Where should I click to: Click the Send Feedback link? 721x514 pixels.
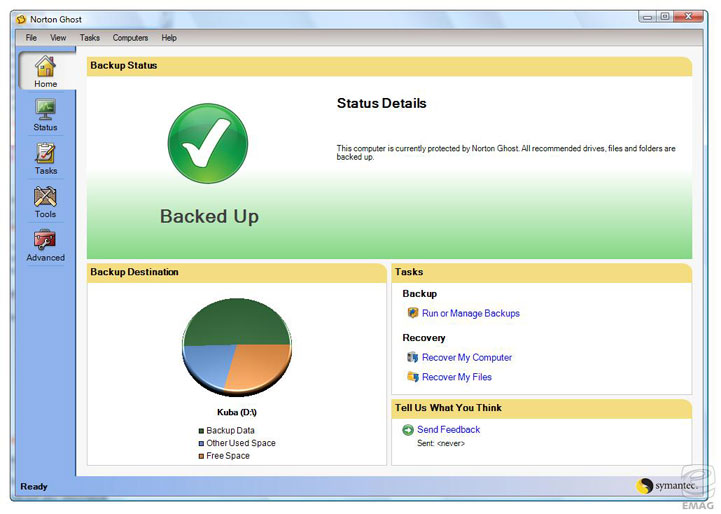pyautogui.click(x=448, y=429)
